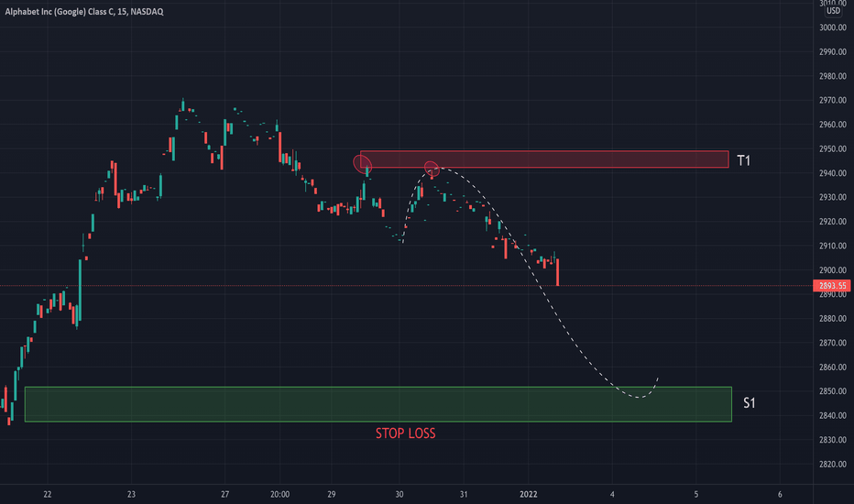Click the 2970.00 price axis label
Screen dimensions: 854x504
tap(833, 100)
